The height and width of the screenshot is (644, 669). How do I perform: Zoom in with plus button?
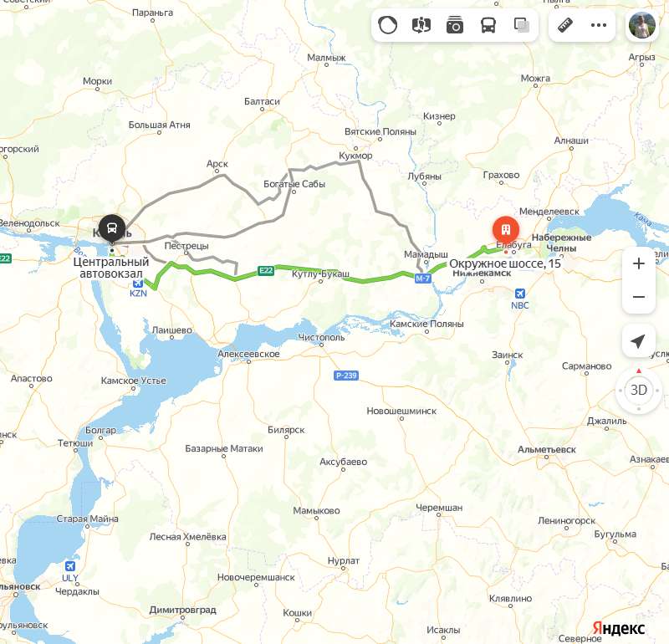pos(639,263)
